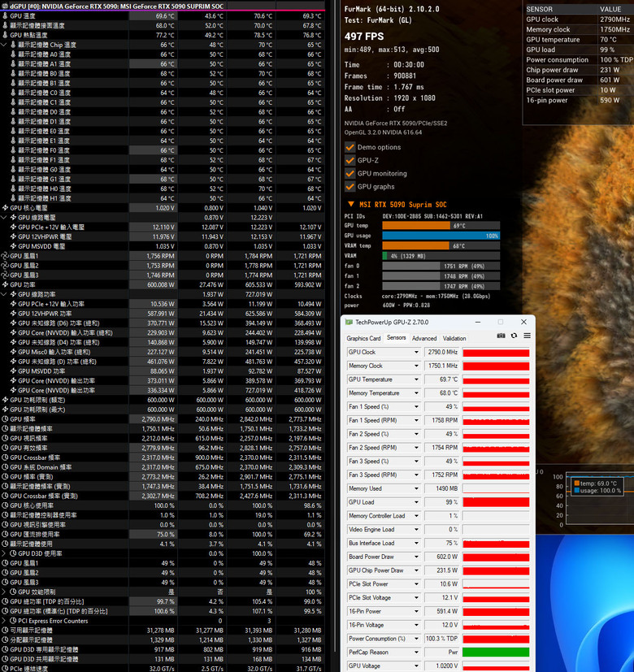Screen dimensions: 634x672
Task: Select the PCIe 連結速度 32.0 GT/s value
Action: click(153, 669)
